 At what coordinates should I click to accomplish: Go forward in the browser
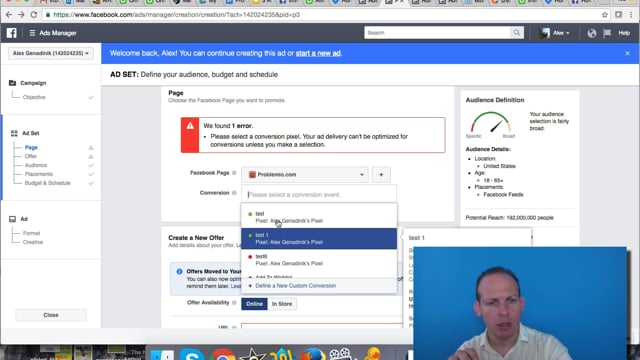(x=21, y=15)
